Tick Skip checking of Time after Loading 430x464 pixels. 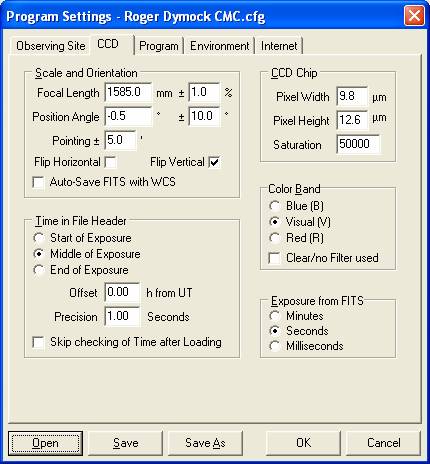pyautogui.click(x=38, y=342)
